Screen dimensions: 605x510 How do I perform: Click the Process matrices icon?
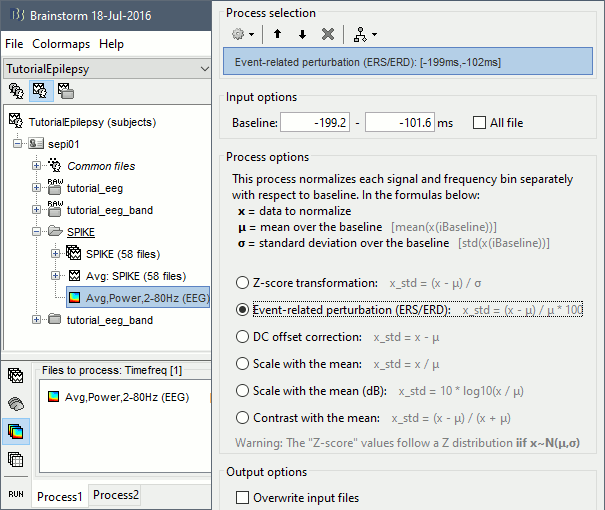coord(16,460)
